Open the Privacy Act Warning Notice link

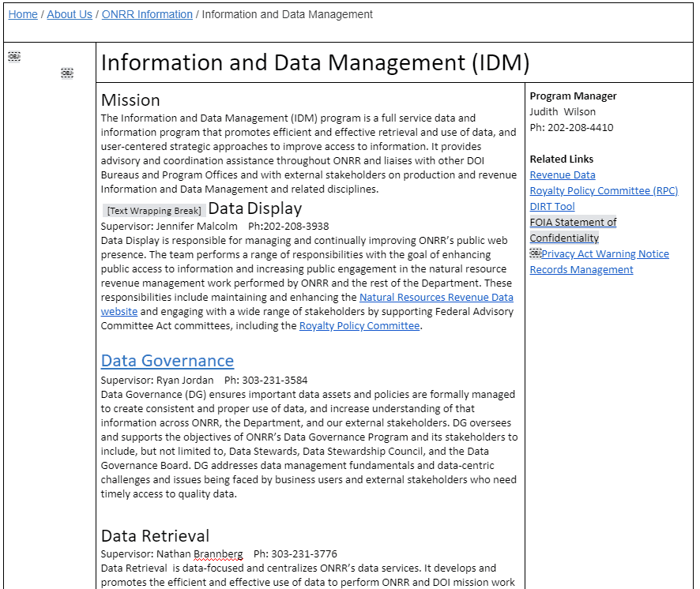606,253
